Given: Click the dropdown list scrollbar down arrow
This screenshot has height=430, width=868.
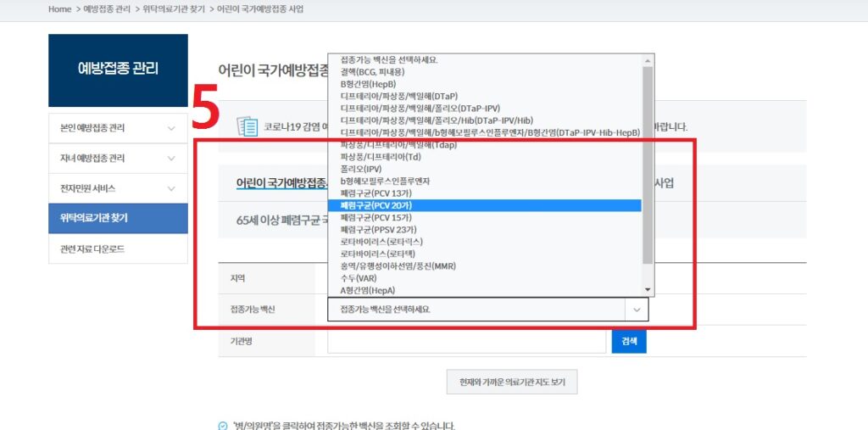Looking at the screenshot, I should 648,290.
